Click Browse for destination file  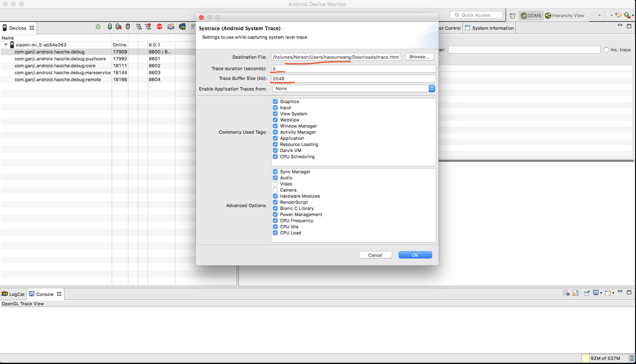[419, 57]
